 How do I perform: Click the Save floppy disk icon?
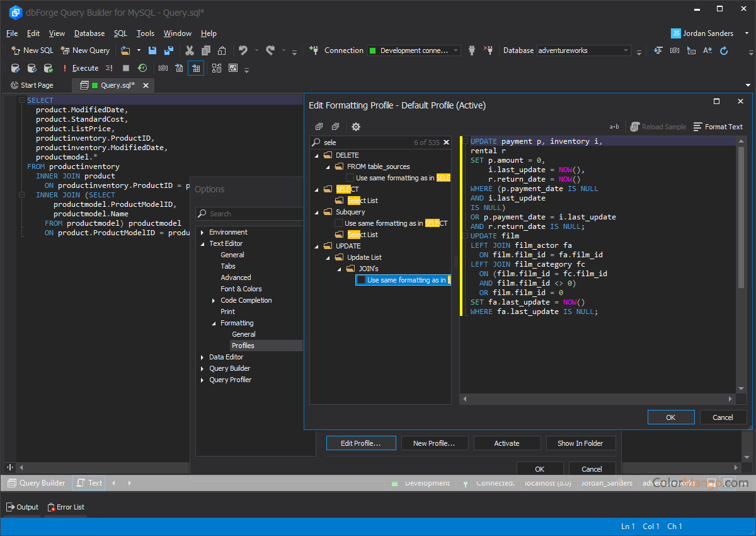152,50
